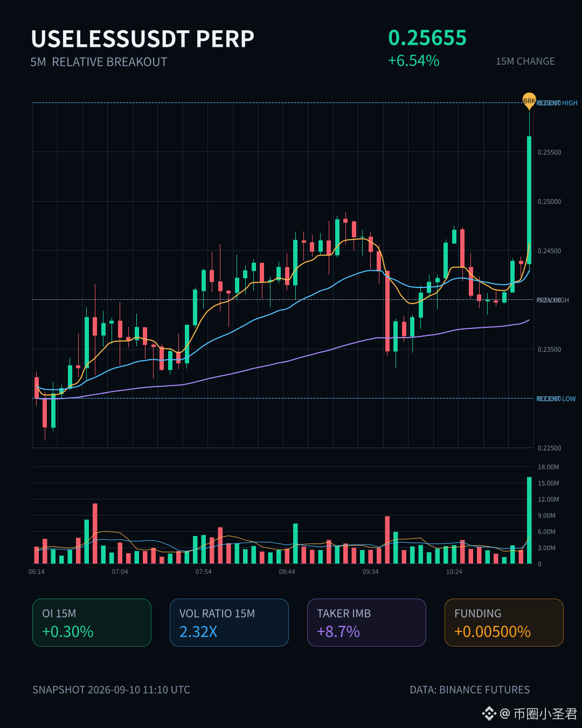This screenshot has width=582, height=728.
Task: Click the 0.25655 current price value
Action: (427, 38)
